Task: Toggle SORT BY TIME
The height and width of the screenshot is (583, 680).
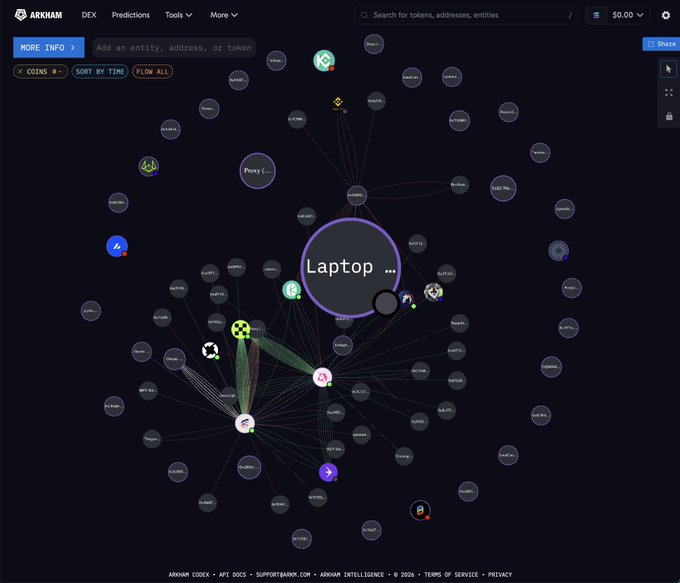Action: point(100,72)
